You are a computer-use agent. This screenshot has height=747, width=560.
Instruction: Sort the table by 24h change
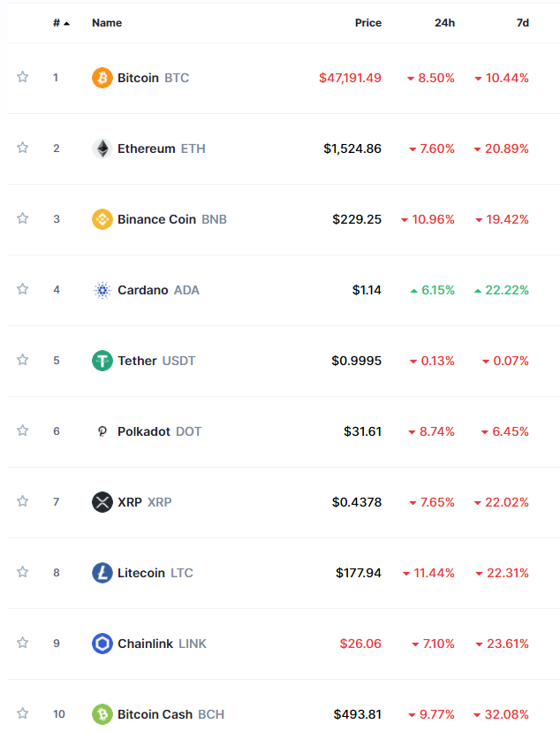pyautogui.click(x=444, y=23)
